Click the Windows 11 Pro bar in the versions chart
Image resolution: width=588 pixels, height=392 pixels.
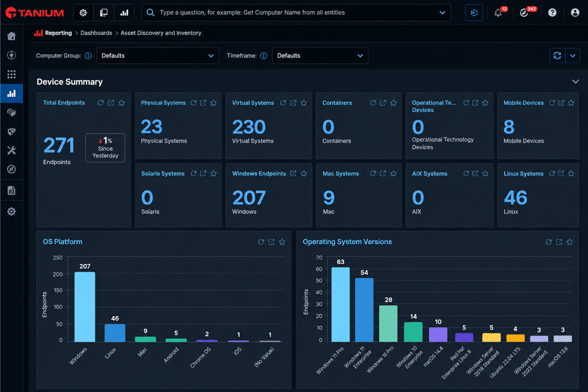(x=340, y=304)
